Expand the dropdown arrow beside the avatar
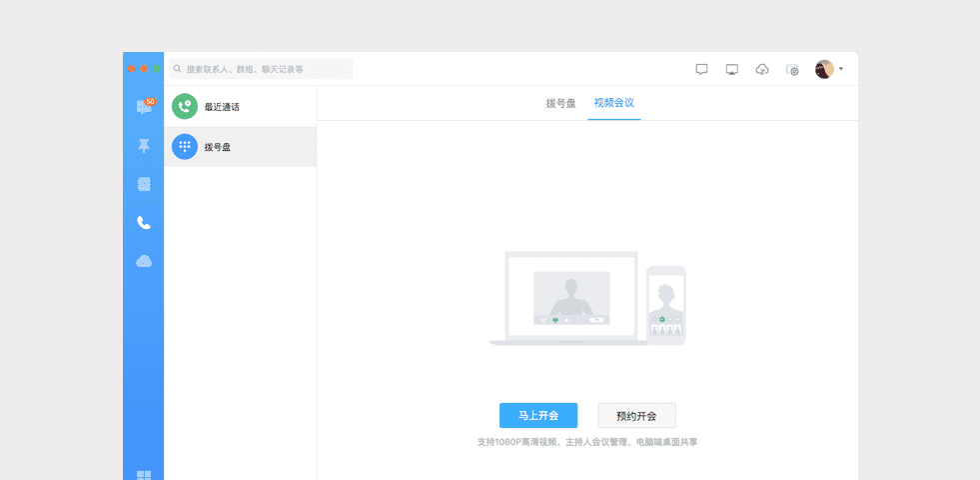 point(841,69)
